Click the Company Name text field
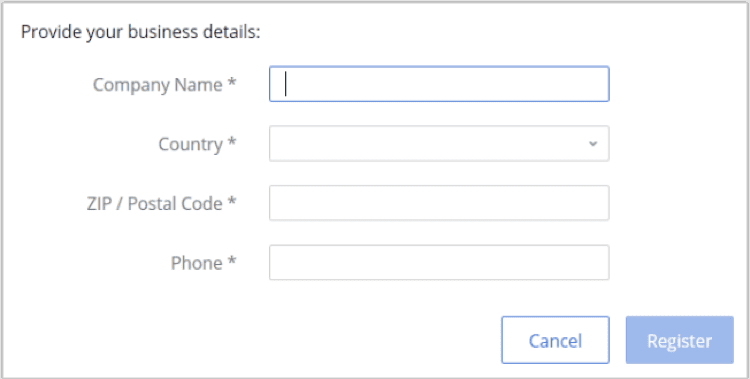750x379 pixels. (439, 84)
